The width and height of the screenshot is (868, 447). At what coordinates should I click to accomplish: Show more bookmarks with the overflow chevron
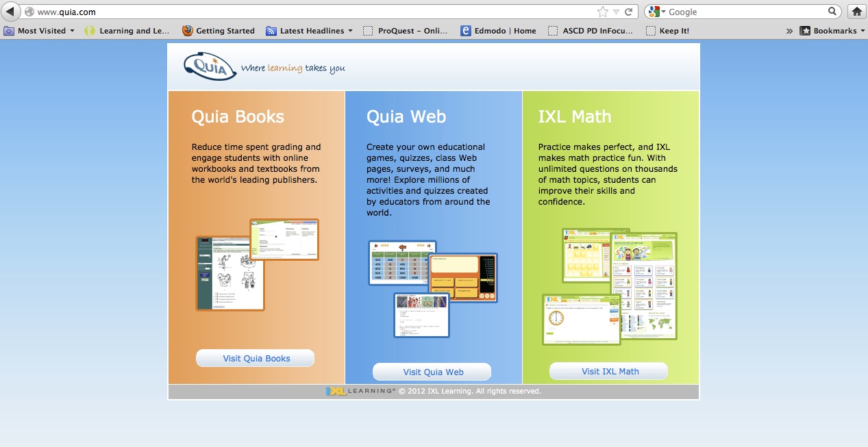pyautogui.click(x=789, y=31)
